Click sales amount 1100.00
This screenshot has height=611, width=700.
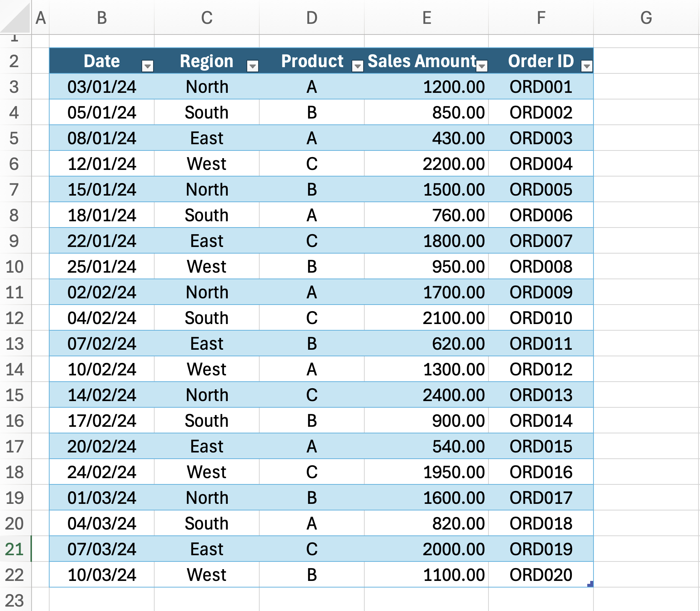426,575
